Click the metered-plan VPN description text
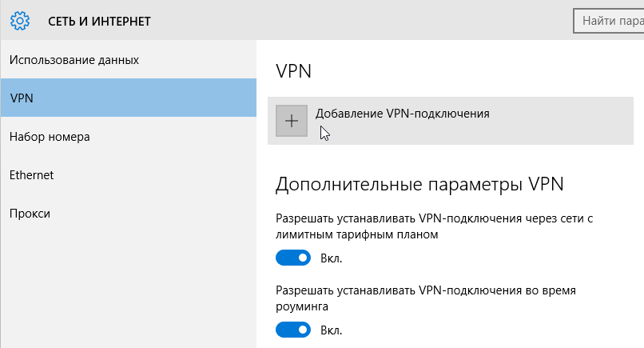 pyautogui.click(x=434, y=226)
